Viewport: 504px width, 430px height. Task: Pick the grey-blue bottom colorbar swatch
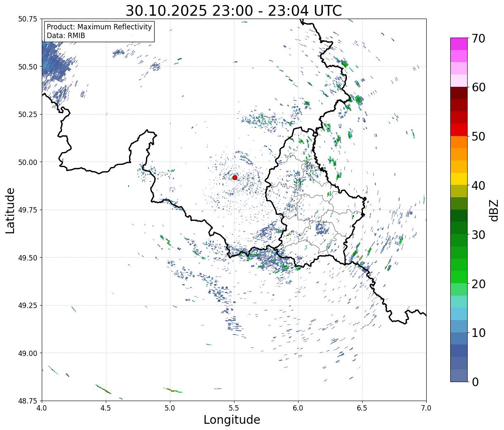[x=459, y=375]
